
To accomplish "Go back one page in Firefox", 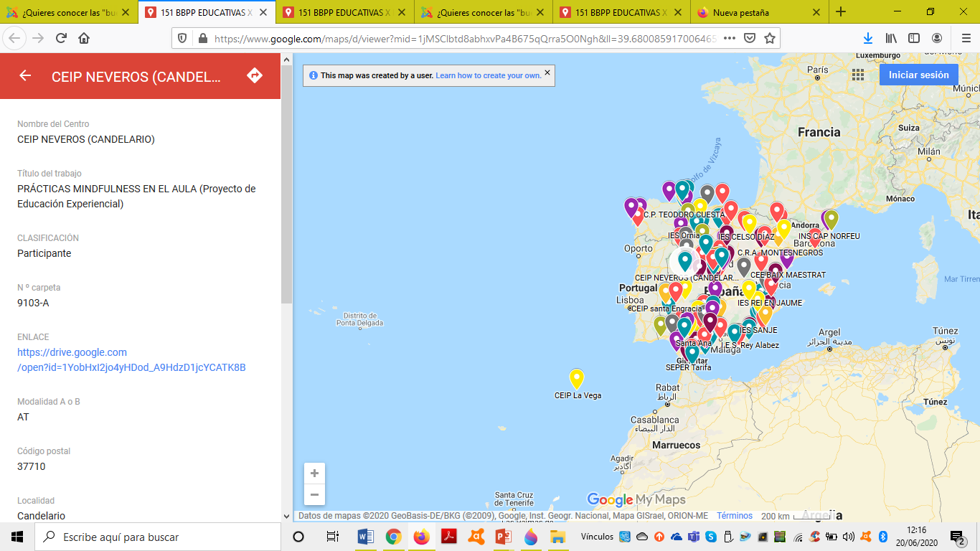I will click(x=14, y=38).
